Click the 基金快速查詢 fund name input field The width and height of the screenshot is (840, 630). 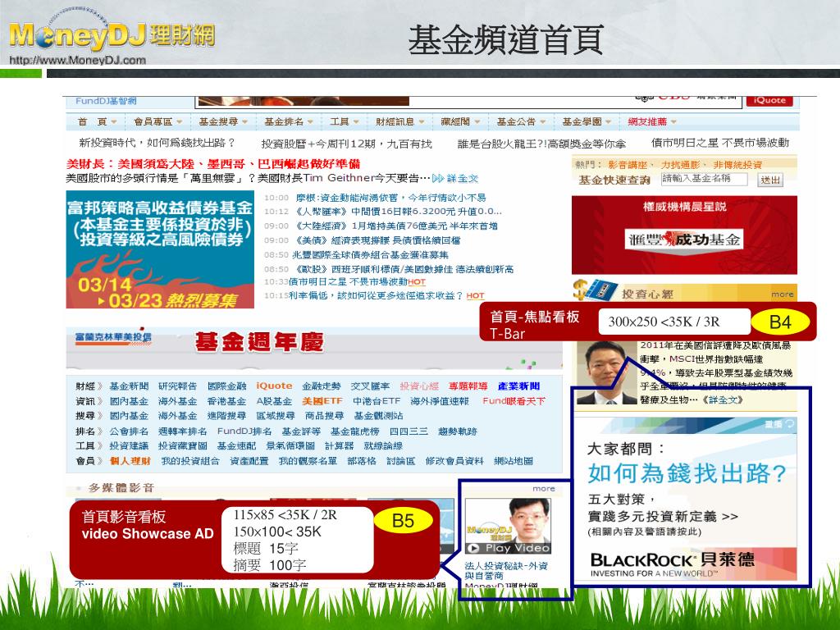tap(704, 179)
